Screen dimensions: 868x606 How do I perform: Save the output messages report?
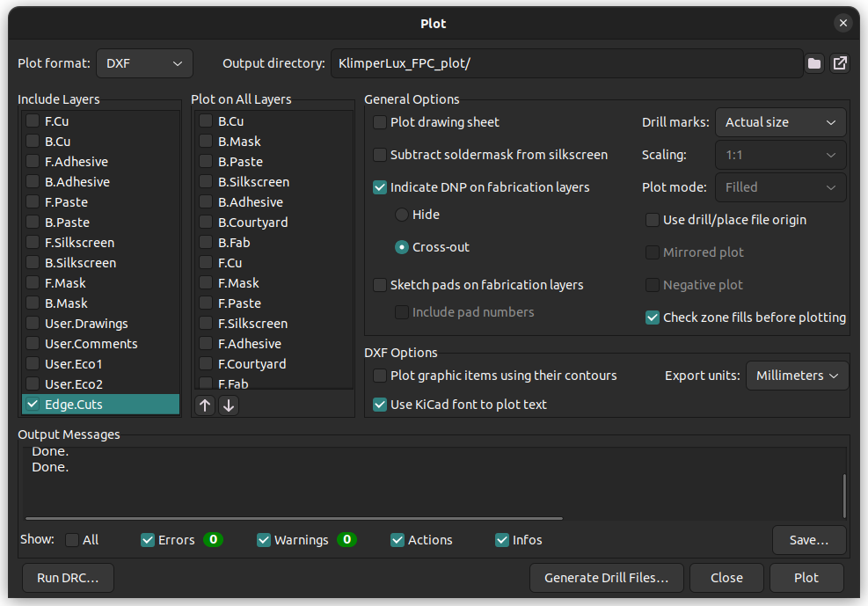(x=809, y=540)
